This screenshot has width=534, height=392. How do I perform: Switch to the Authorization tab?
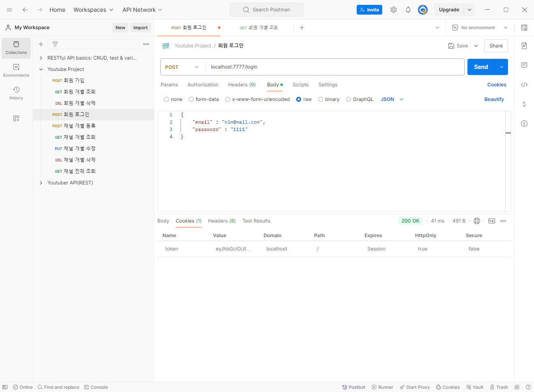[x=203, y=85]
